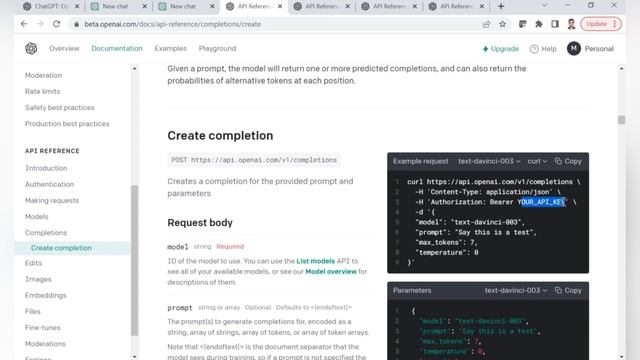640x360 pixels.
Task: Open the Playground nav item
Action: 217,48
